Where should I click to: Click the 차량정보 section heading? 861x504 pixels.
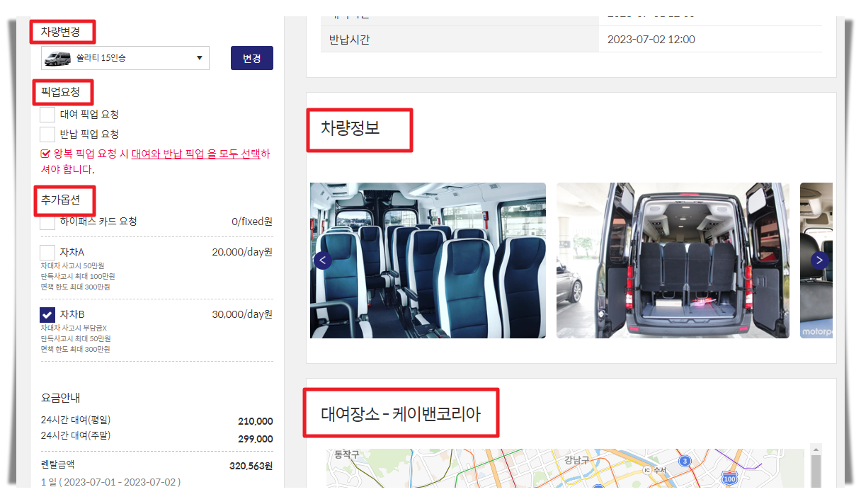(x=350, y=128)
